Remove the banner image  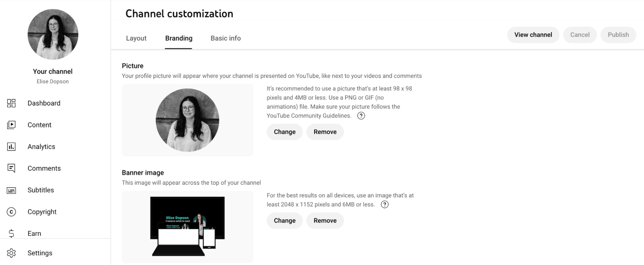click(x=325, y=221)
